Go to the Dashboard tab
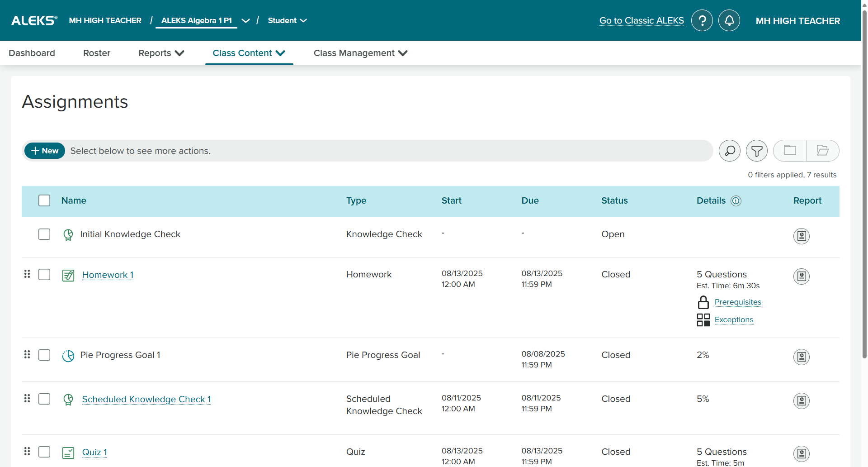The height and width of the screenshot is (467, 868). (x=32, y=53)
